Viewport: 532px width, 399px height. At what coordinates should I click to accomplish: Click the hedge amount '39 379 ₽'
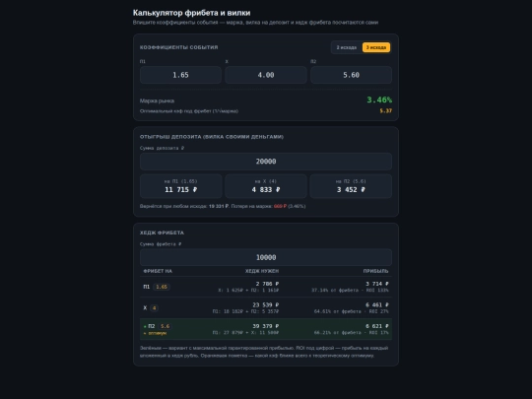266,326
